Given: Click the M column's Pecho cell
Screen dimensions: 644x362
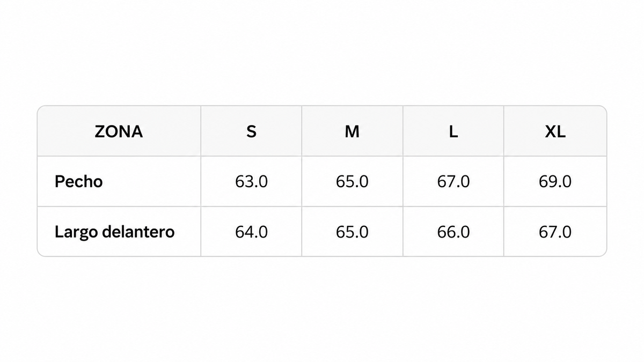Looking at the screenshot, I should tap(352, 182).
